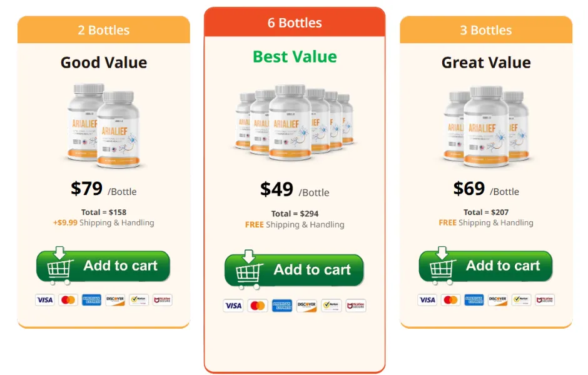
Task: Click Mastercard icon under 6 Bottles offer
Action: [258, 306]
